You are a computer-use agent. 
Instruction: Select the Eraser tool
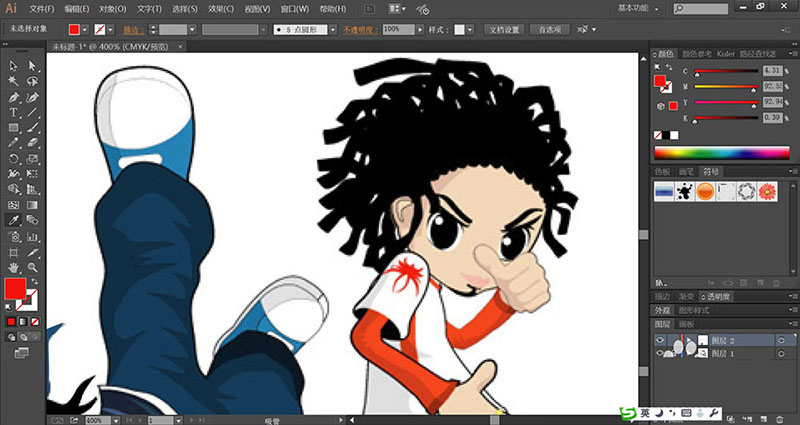pos(32,143)
